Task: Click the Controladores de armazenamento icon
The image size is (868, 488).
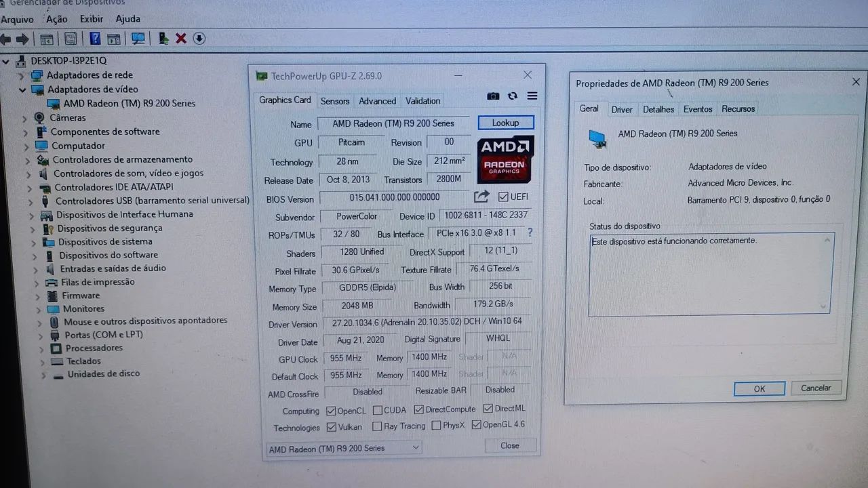Action: point(43,160)
